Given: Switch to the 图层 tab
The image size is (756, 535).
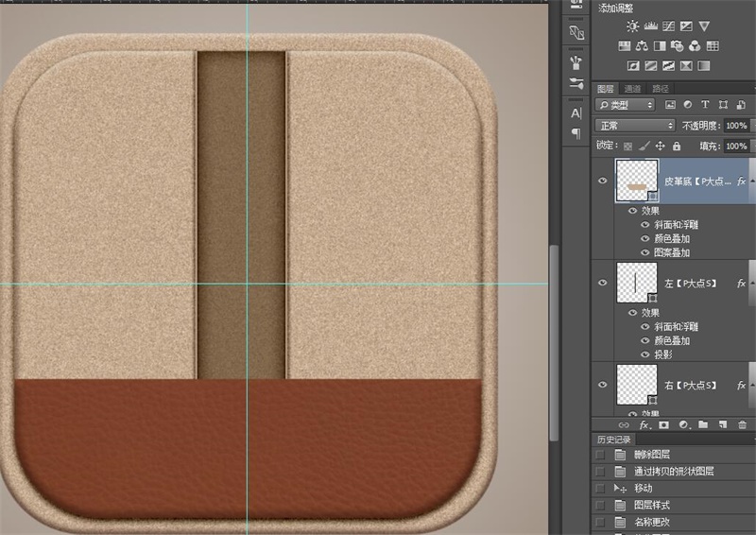Looking at the screenshot, I should pos(605,89).
